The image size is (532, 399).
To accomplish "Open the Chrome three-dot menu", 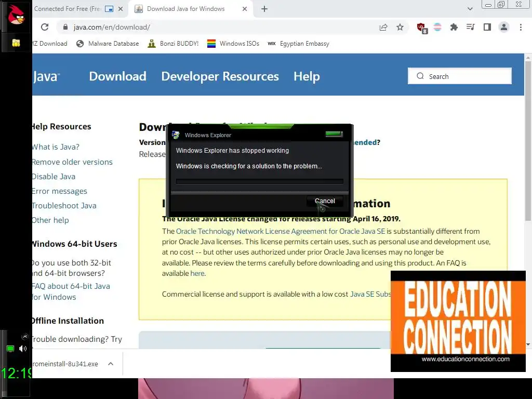I will pos(521,27).
